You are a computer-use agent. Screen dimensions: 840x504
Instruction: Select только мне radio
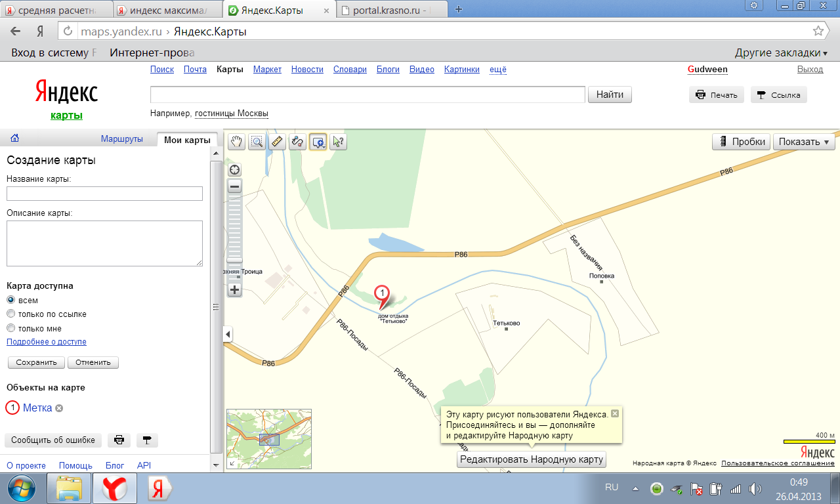(11, 329)
